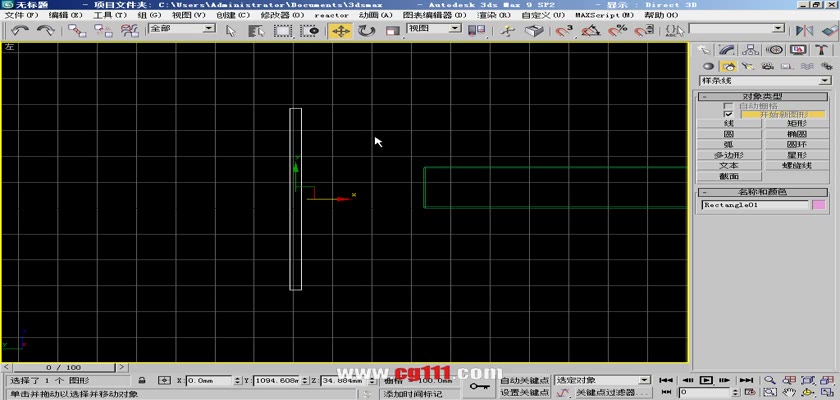
Task: Open the 编辑(E) menu
Action: tap(65, 15)
